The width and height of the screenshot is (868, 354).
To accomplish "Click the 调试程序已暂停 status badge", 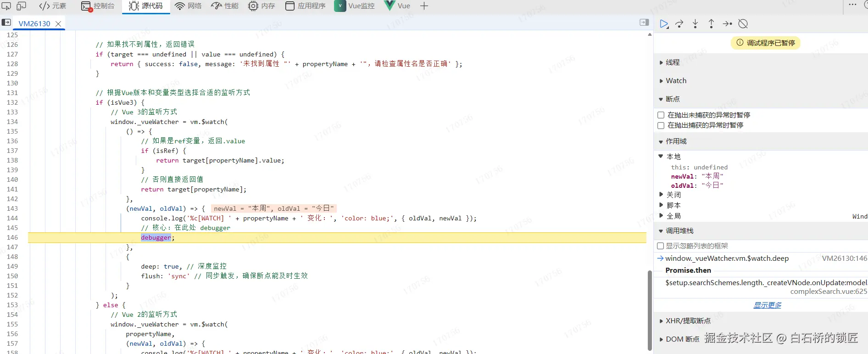I will pyautogui.click(x=766, y=43).
